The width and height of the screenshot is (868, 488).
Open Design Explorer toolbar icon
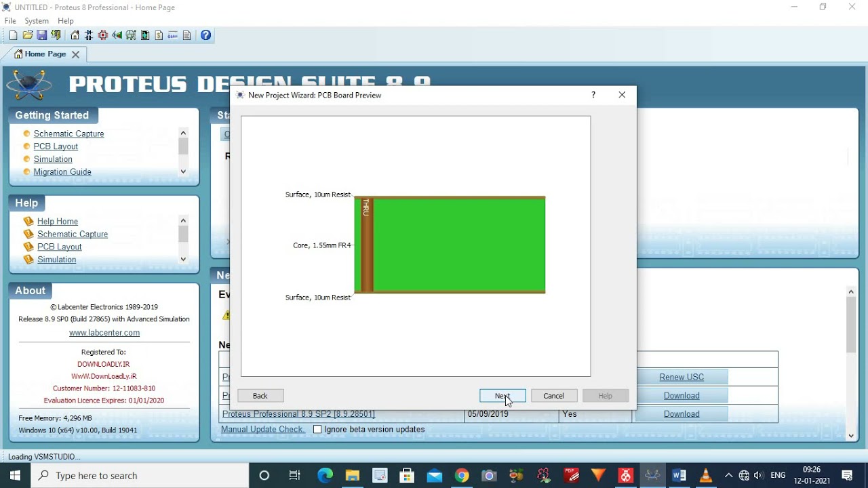145,35
